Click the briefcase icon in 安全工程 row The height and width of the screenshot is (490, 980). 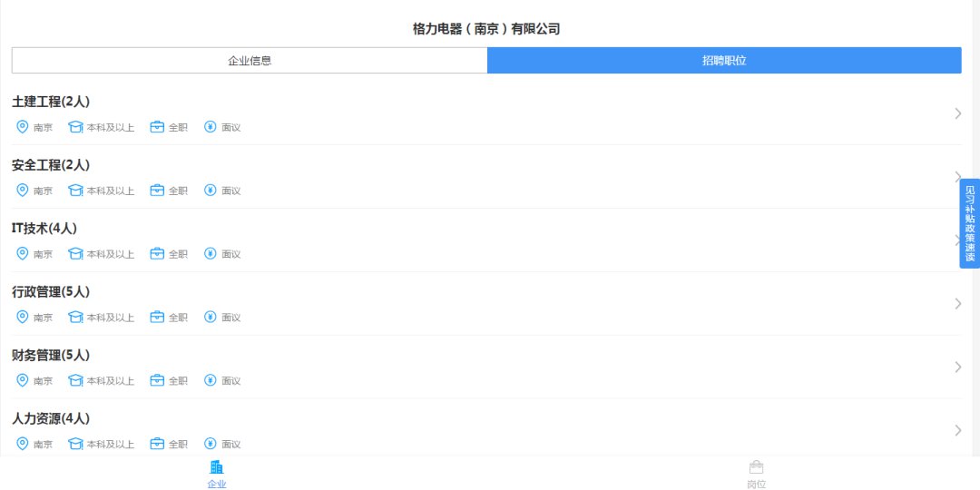tap(157, 190)
